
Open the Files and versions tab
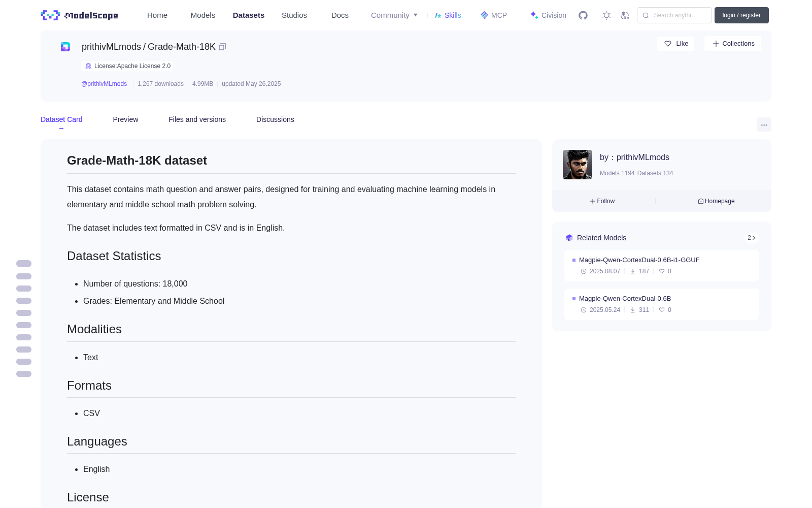(x=197, y=119)
